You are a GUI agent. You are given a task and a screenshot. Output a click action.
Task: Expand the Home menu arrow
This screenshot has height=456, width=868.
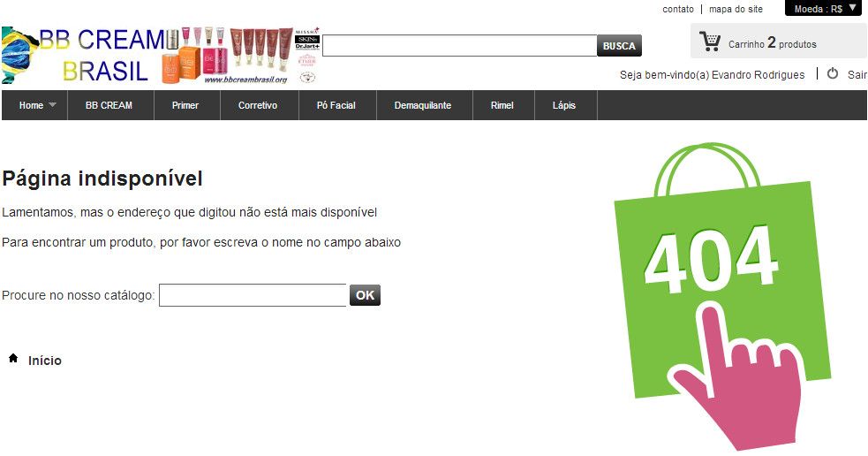tap(53, 104)
